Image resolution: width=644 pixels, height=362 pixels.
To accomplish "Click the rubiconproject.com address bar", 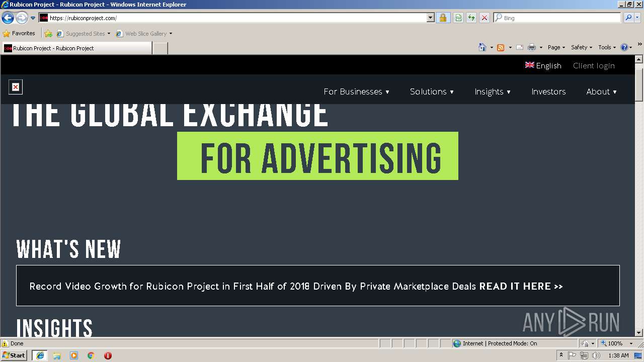I will [233, 18].
